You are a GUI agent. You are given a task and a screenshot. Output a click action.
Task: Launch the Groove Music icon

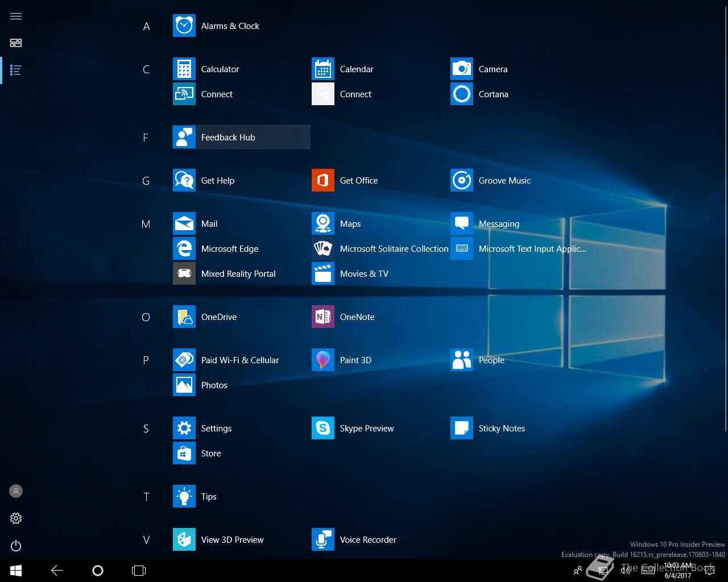[462, 181]
